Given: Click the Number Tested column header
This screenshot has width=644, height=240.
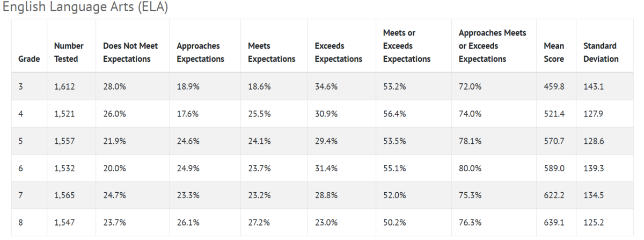Looking at the screenshot, I should coord(69,53).
